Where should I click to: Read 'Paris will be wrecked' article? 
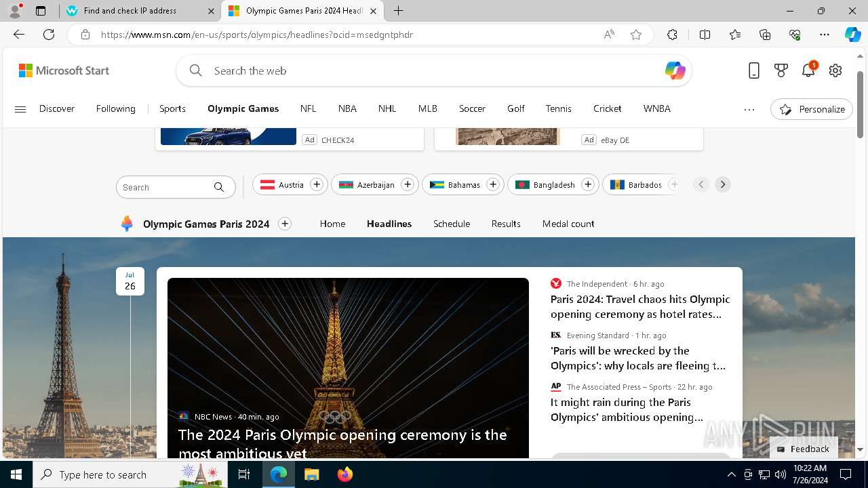638,358
